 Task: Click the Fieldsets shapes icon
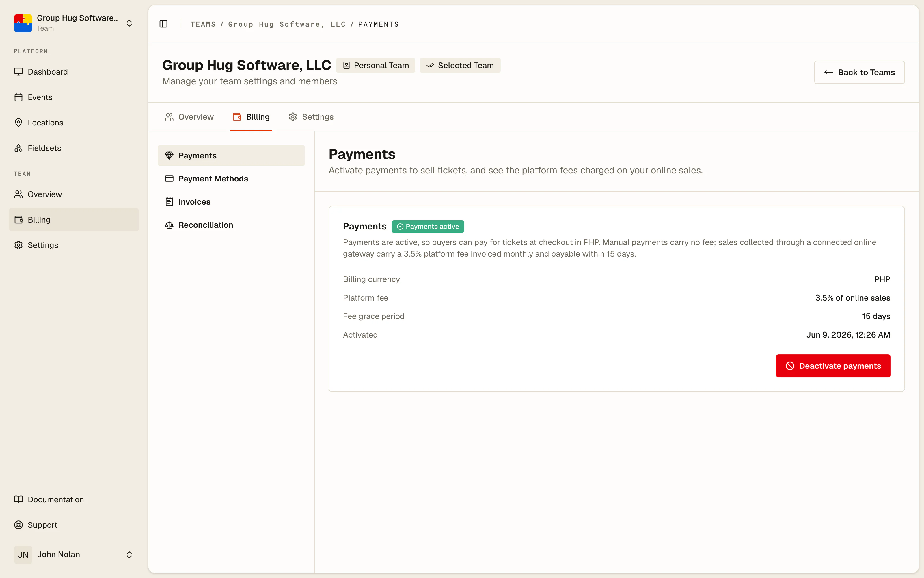click(18, 148)
